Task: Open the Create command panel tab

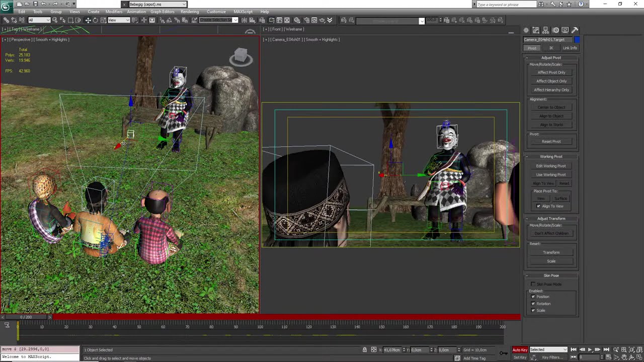Action: point(526,30)
